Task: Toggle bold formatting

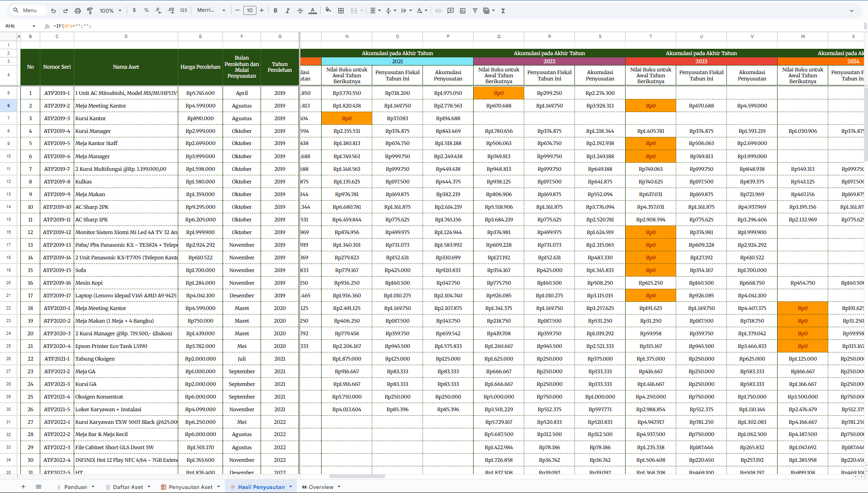Action: point(275,10)
